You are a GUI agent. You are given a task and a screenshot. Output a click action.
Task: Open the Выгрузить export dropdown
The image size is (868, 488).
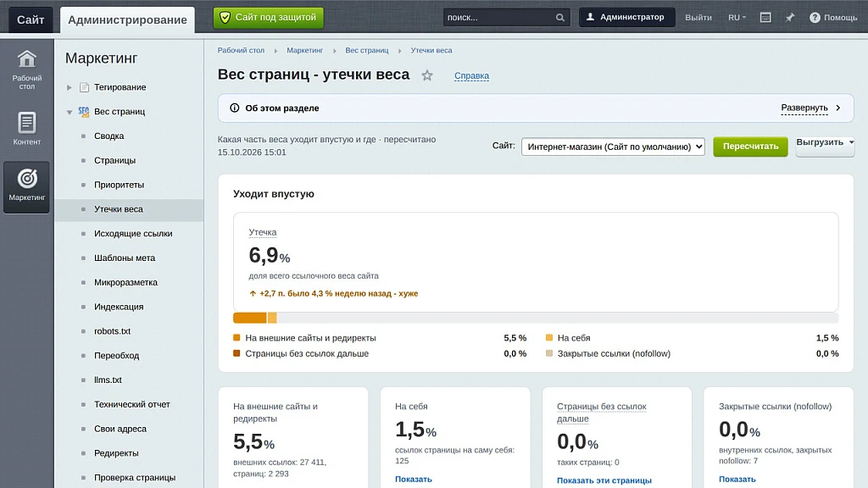pyautogui.click(x=825, y=146)
